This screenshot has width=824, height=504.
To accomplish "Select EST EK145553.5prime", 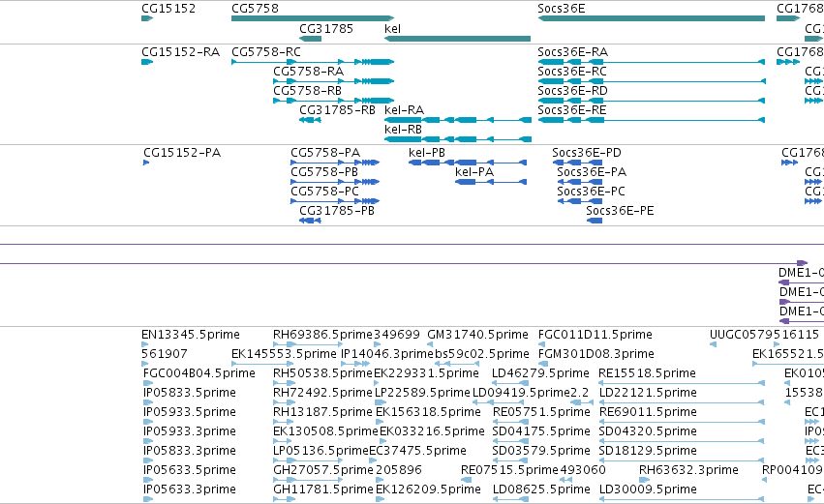I will pyautogui.click(x=284, y=354).
